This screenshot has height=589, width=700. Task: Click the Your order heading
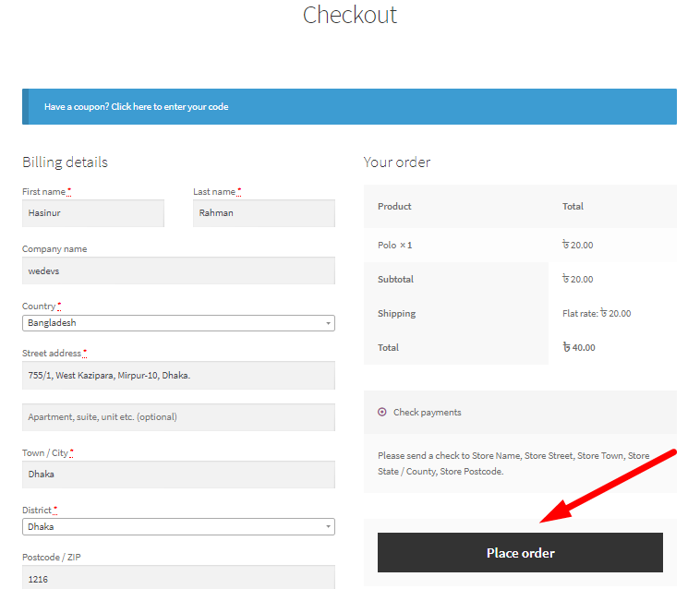(x=397, y=162)
